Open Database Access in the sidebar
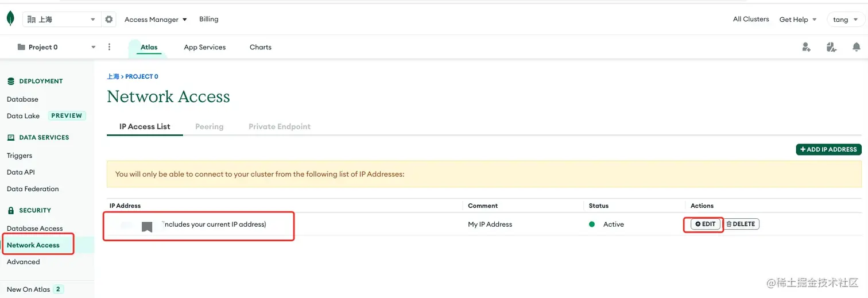868x298 pixels. [34, 229]
